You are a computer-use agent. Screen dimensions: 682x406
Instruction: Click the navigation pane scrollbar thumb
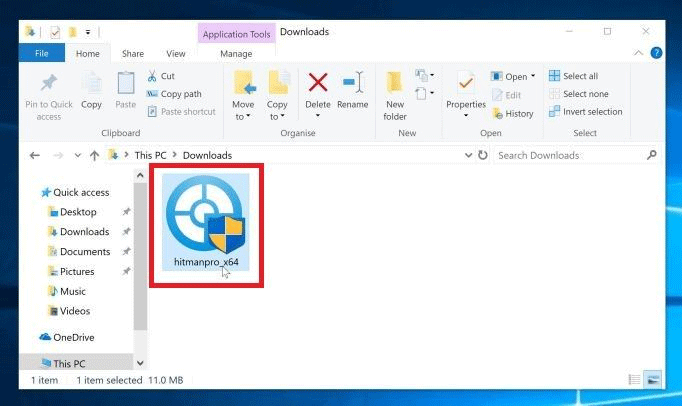pyautogui.click(x=140, y=257)
